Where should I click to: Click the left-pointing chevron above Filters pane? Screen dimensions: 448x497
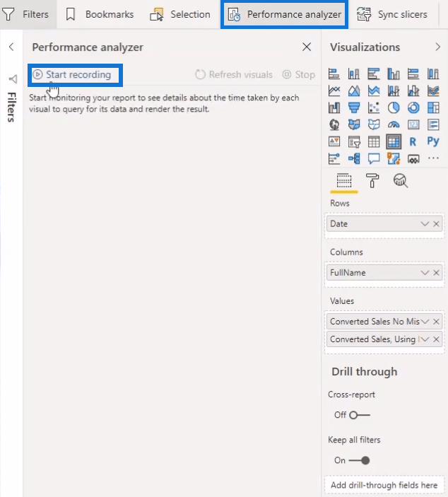point(11,47)
